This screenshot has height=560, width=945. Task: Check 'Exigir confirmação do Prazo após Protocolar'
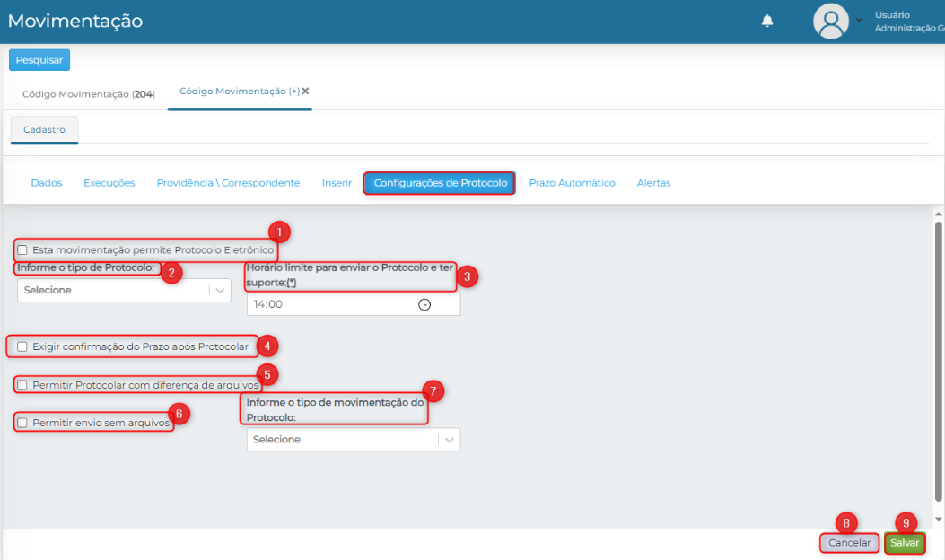[22, 346]
